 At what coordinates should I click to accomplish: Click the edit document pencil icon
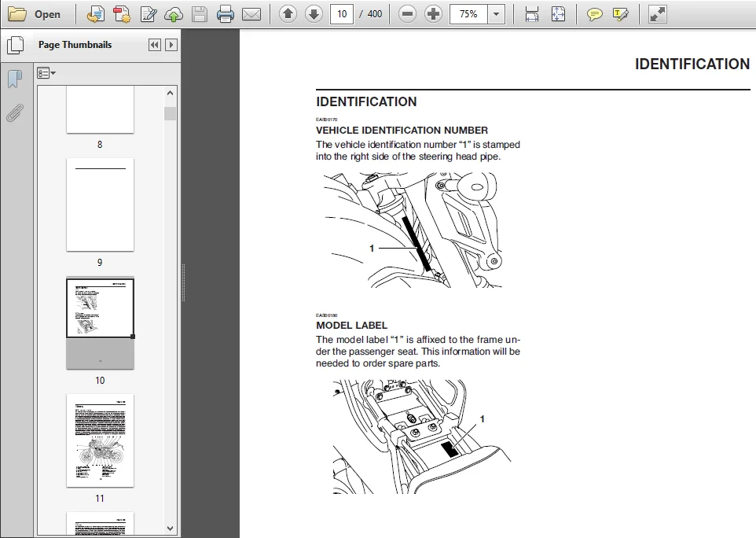coord(148,14)
